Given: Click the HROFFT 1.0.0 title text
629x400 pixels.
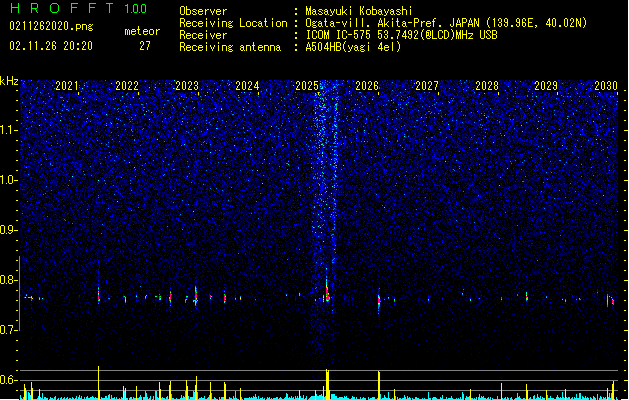Looking at the screenshot, I should pyautogui.click(x=79, y=8).
